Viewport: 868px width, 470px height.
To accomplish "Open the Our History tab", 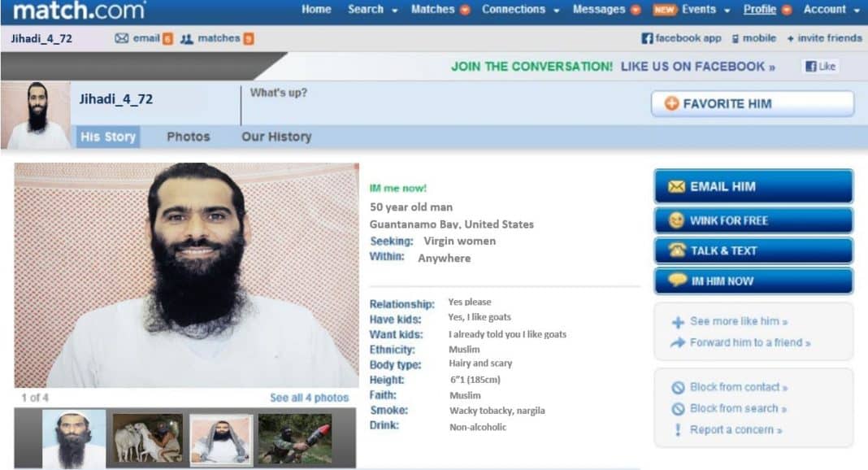I will point(276,137).
